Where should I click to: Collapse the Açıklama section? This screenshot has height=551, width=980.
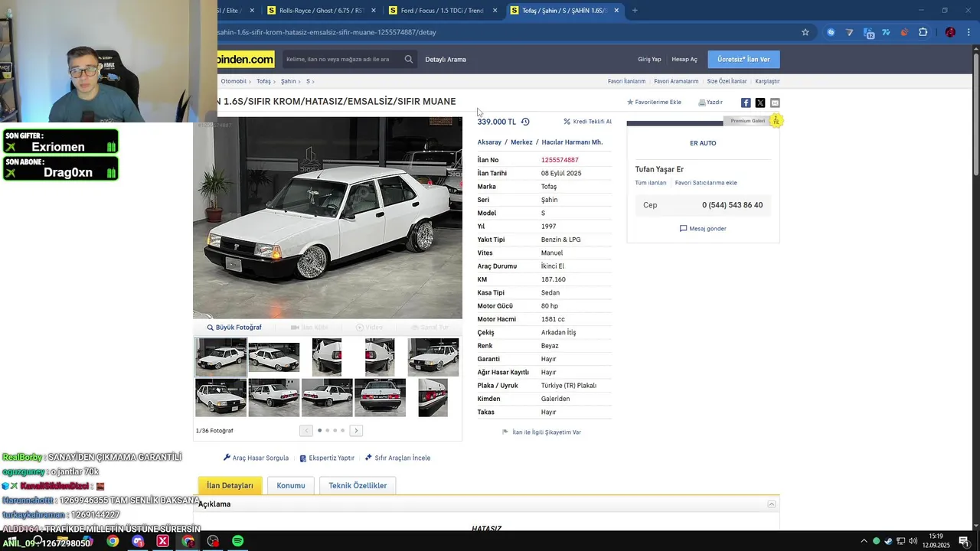coord(772,504)
